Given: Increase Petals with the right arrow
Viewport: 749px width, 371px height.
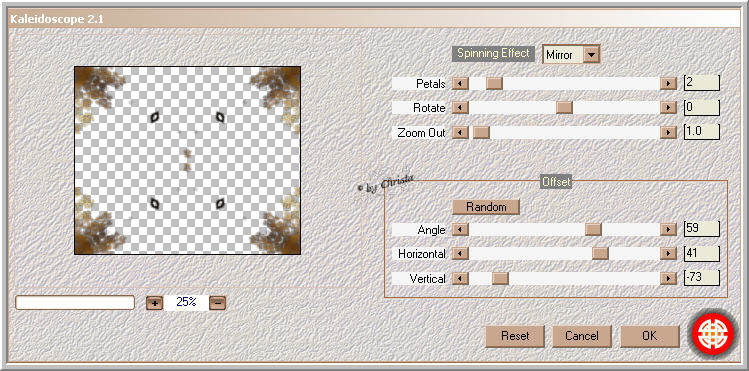Looking at the screenshot, I should click(669, 84).
